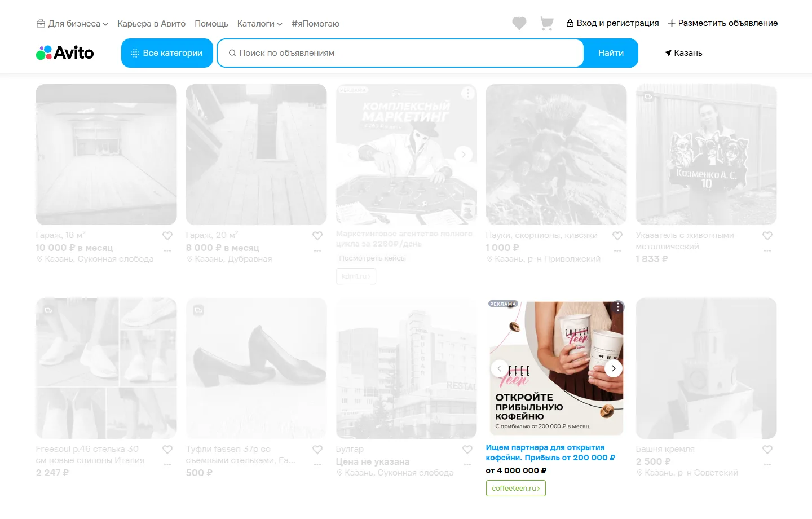The width and height of the screenshot is (812, 519).
Task: Expand the Каталоги dropdown
Action: pyautogui.click(x=259, y=24)
